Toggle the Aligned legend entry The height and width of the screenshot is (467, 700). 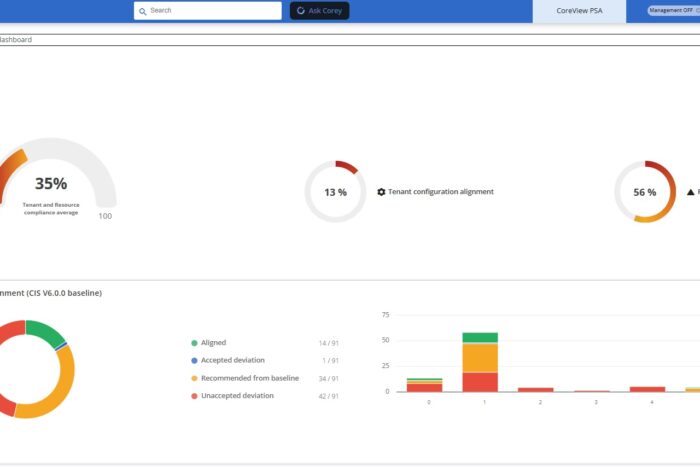click(x=213, y=343)
